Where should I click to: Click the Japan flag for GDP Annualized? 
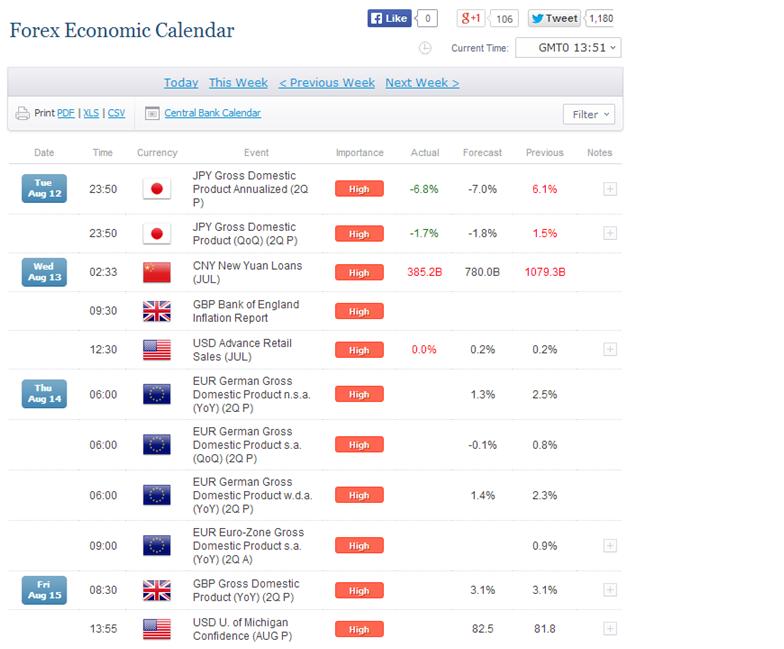156,189
